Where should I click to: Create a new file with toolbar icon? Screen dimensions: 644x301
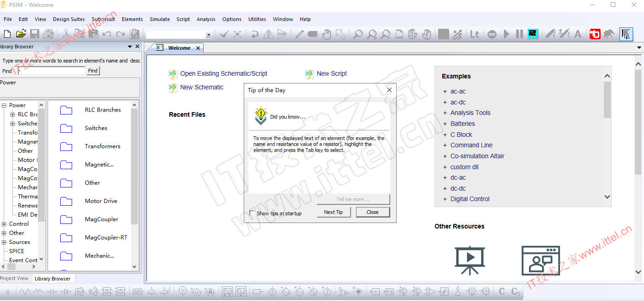7,34
